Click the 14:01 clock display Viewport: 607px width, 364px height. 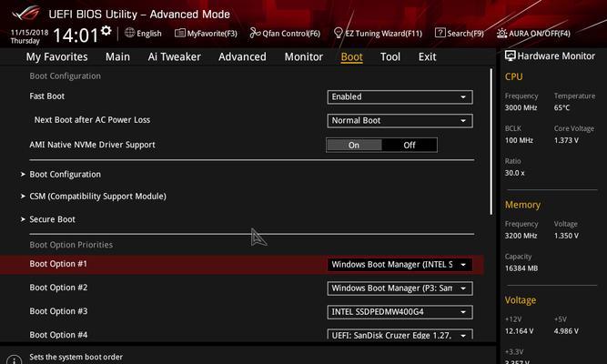click(76, 35)
